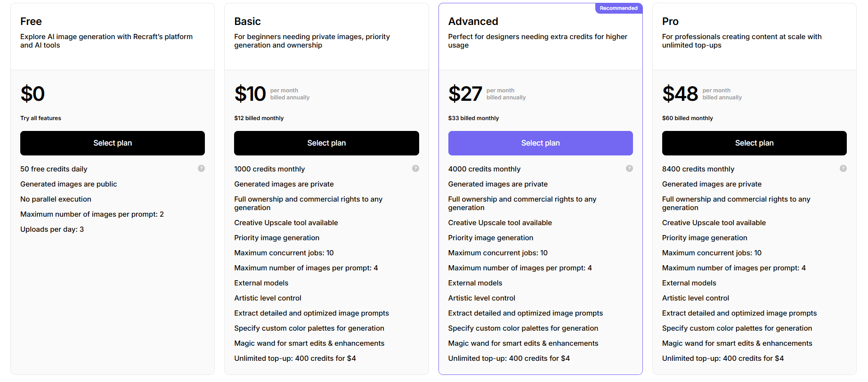Image resolution: width=868 pixels, height=382 pixels.
Task: Choose the Advanced plan purple button
Action: [540, 143]
